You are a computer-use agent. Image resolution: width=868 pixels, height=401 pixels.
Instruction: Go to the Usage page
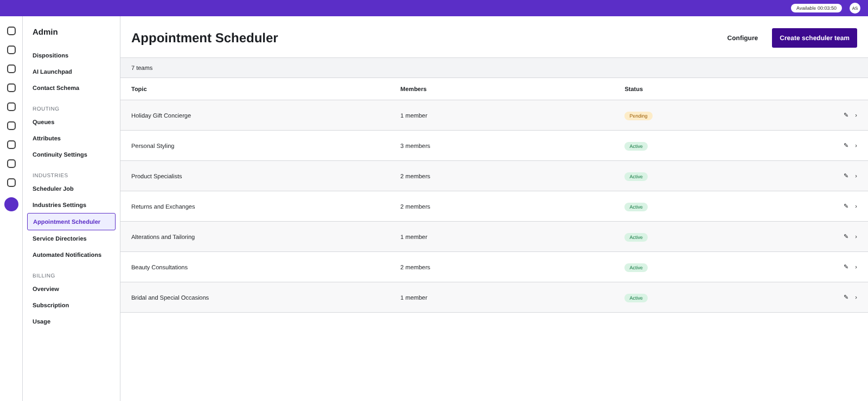pyautogui.click(x=41, y=321)
